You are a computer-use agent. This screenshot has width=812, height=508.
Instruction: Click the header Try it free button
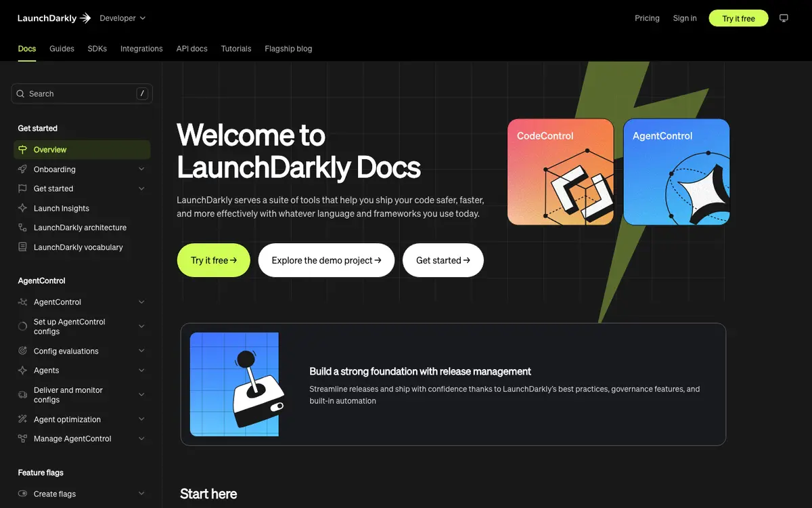(x=738, y=18)
